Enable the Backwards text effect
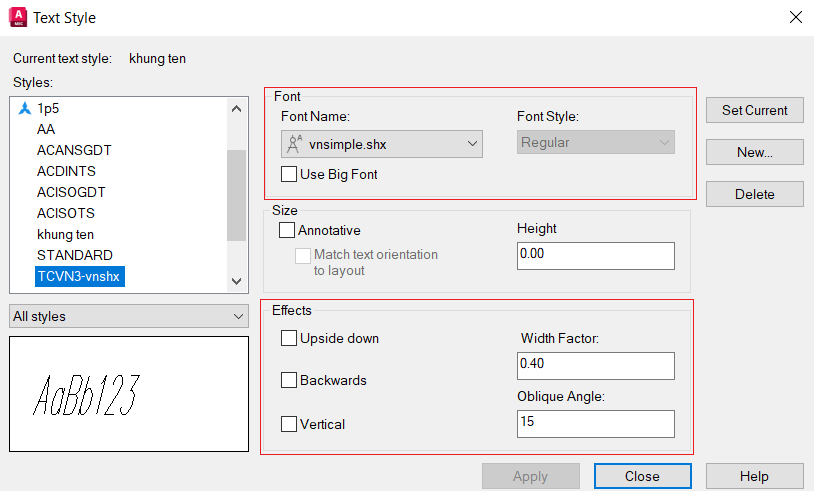This screenshot has height=491, width=814. click(x=290, y=381)
